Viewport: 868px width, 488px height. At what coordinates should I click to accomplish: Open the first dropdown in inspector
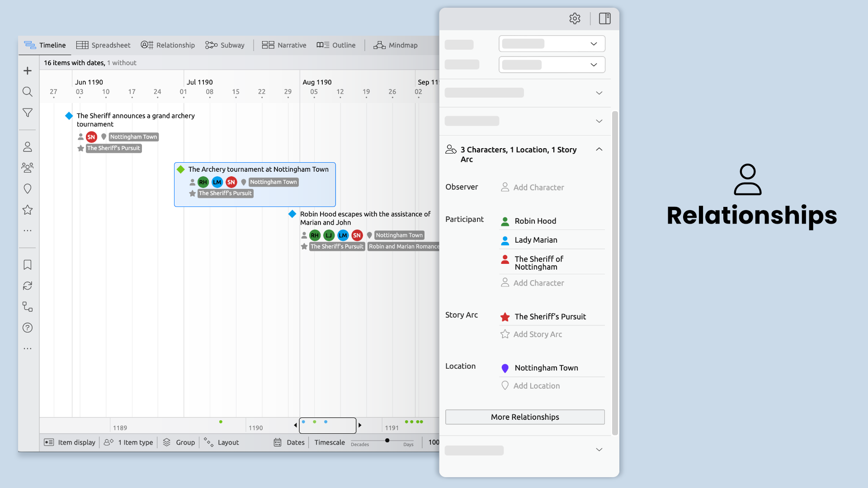552,44
